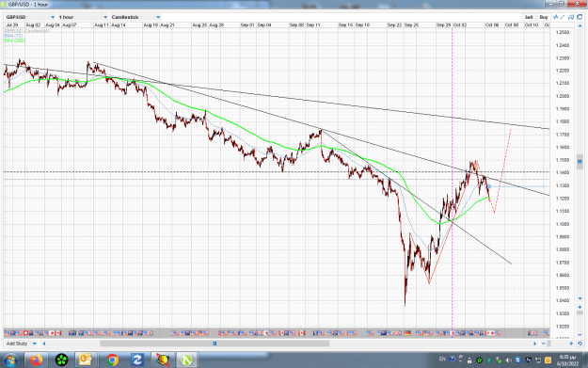Open the GBP/USD symbol dropdown
588x368 pixels.
(30, 17)
